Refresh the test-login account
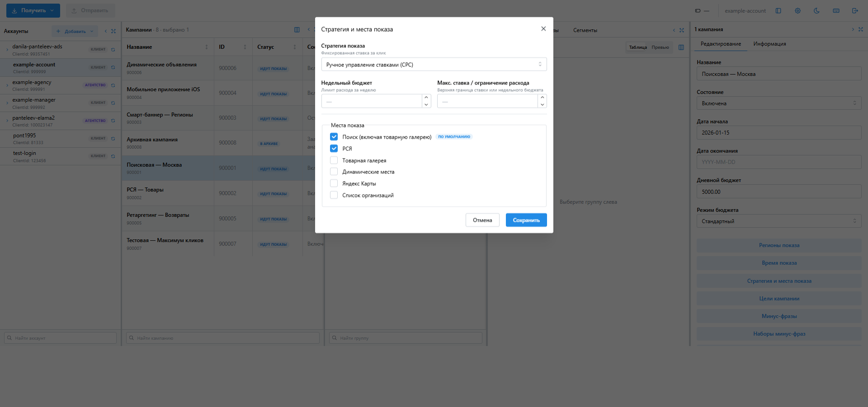 click(113, 156)
